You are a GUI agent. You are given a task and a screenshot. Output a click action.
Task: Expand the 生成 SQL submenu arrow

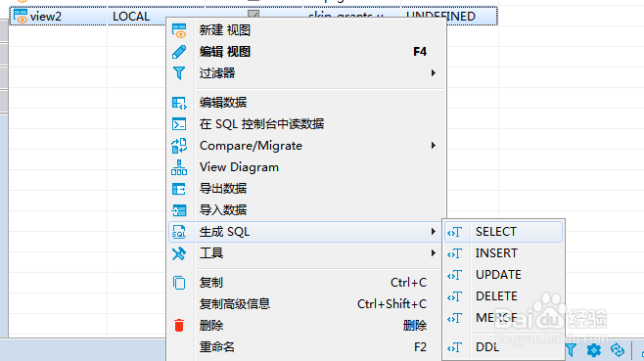[433, 232]
